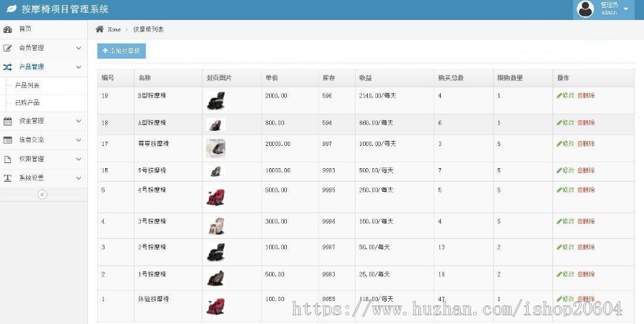
Task: Open the 4号按摩椅 red chair thumbnail
Action: (x=215, y=197)
